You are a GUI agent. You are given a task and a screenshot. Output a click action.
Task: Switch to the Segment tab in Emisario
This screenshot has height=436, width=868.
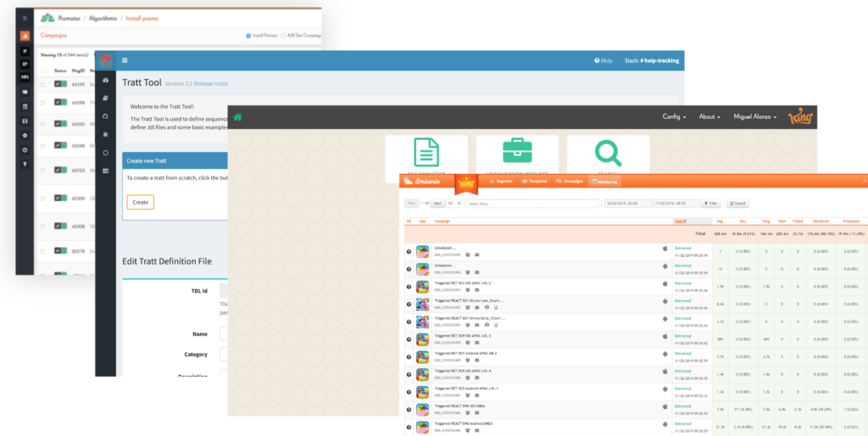click(501, 182)
